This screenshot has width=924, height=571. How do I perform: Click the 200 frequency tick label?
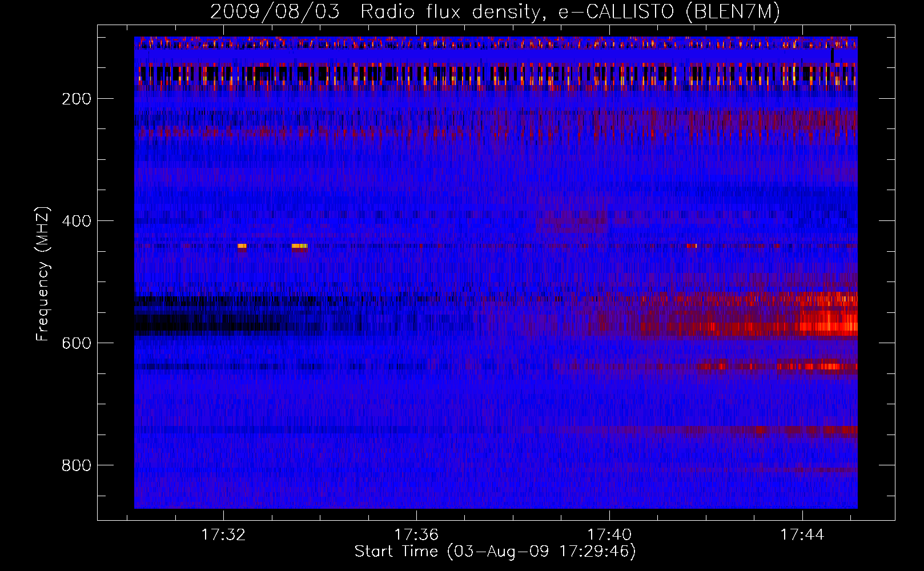tap(77, 99)
